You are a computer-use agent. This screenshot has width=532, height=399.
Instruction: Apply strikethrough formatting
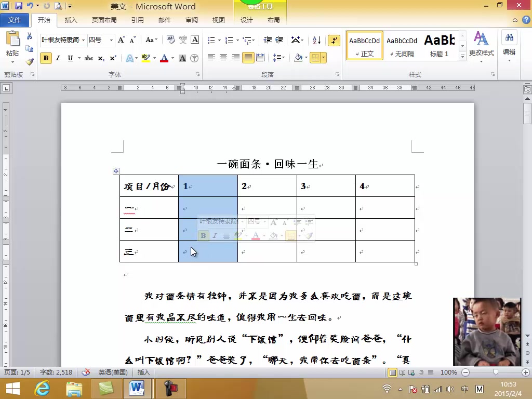tap(89, 58)
